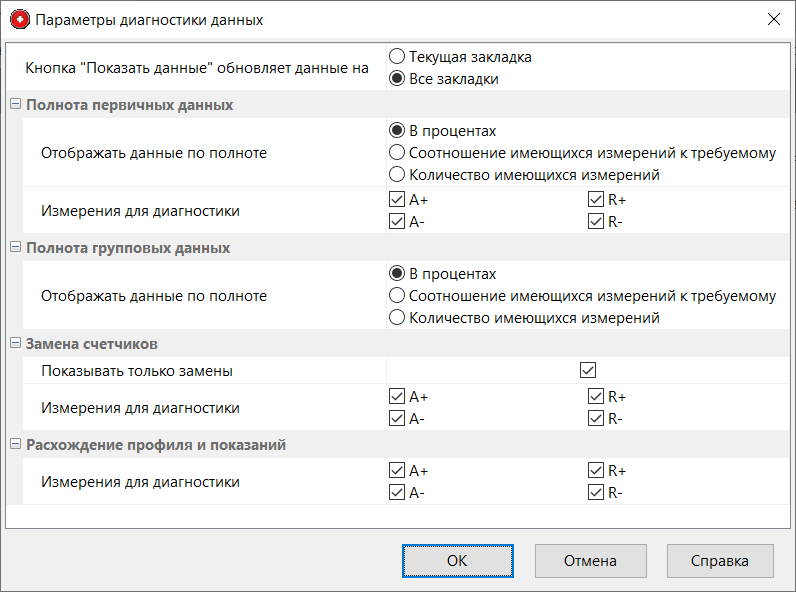Screen dimensions: 796x592
Task: Uncheck A+ in Расхождение профиля и показаний
Action: (397, 470)
